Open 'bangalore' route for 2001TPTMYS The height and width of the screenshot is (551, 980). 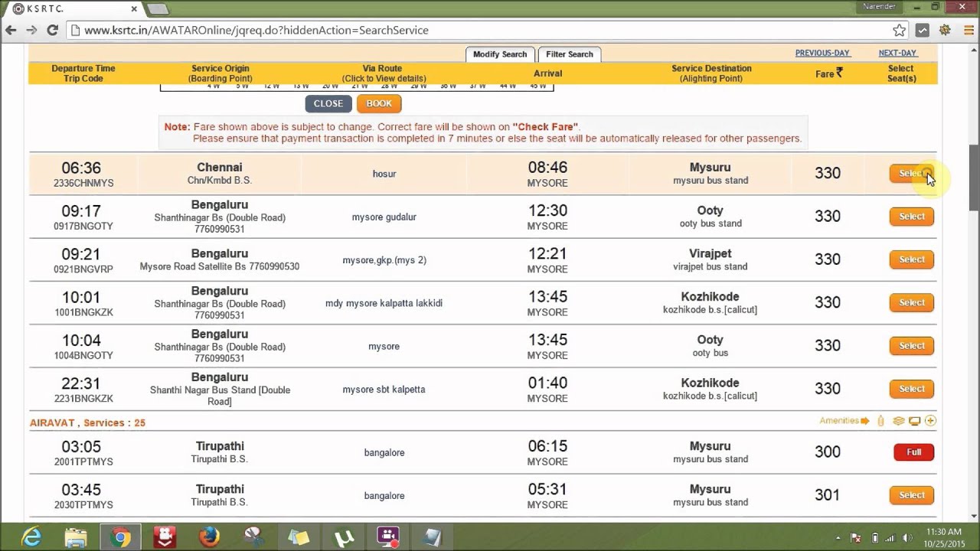point(384,453)
